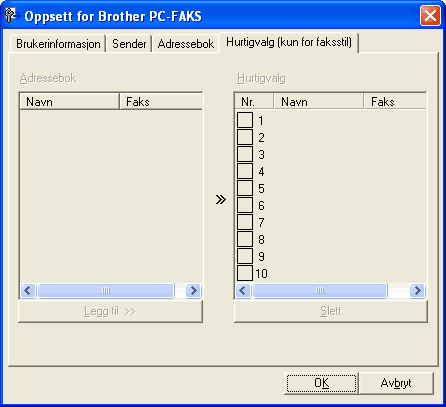
Task: Click the Adressebok horizontal scrollbar thumb
Action: pos(106,291)
